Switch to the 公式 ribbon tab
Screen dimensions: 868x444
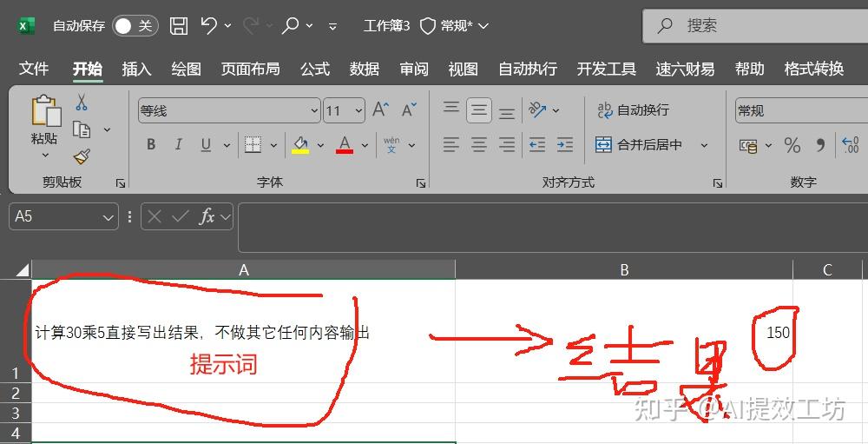click(315, 69)
